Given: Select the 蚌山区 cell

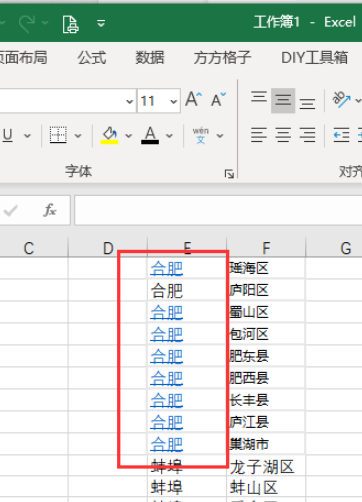Looking at the screenshot, I should (x=266, y=488).
